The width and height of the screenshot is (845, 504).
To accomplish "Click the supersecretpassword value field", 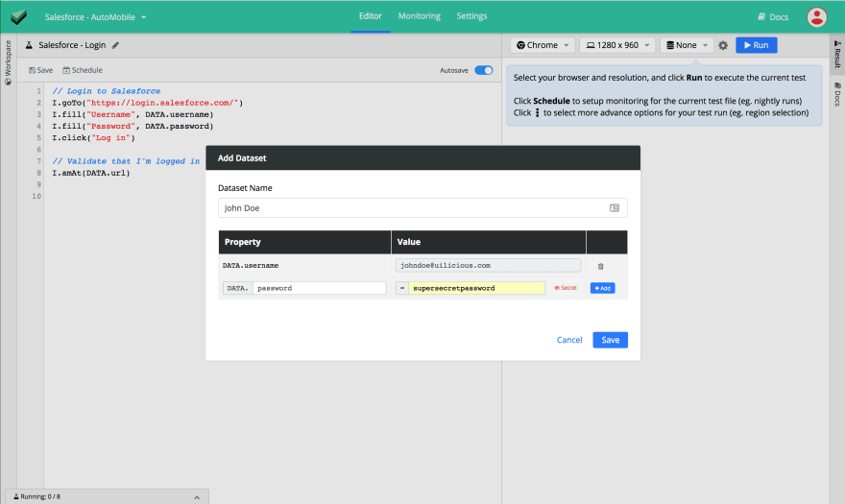I will tap(476, 288).
